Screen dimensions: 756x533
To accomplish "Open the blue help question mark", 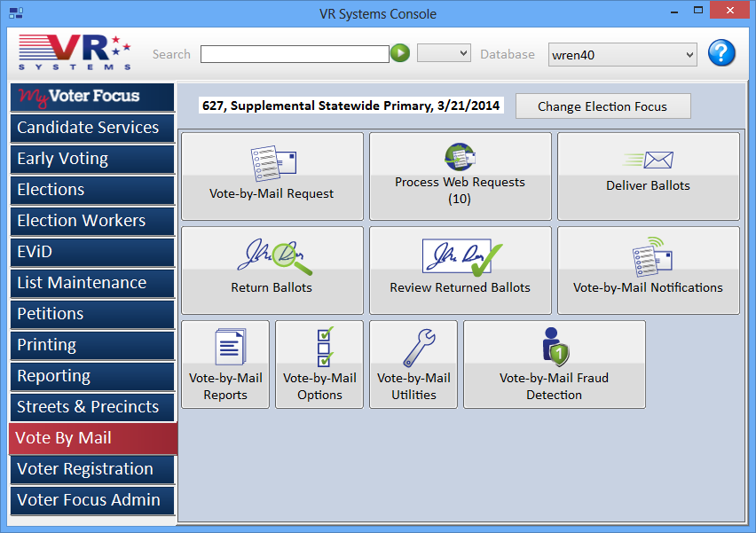I will 721,53.
